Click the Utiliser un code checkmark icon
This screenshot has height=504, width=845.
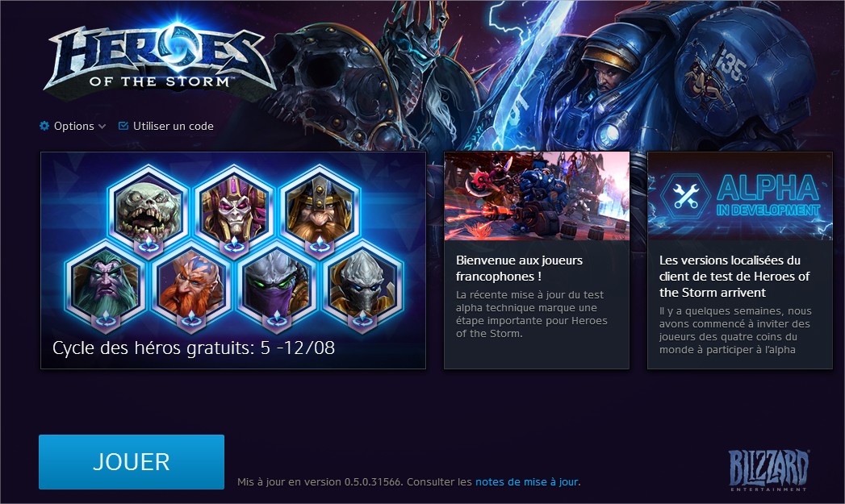coord(123,126)
